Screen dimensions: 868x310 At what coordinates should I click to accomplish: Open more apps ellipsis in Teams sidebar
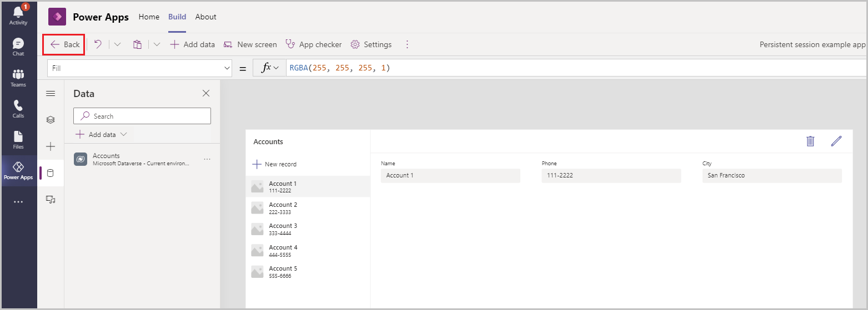(x=18, y=202)
